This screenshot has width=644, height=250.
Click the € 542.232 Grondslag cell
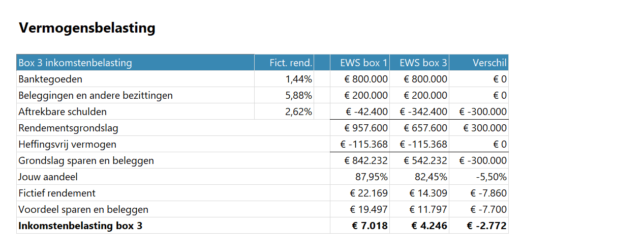coord(425,161)
